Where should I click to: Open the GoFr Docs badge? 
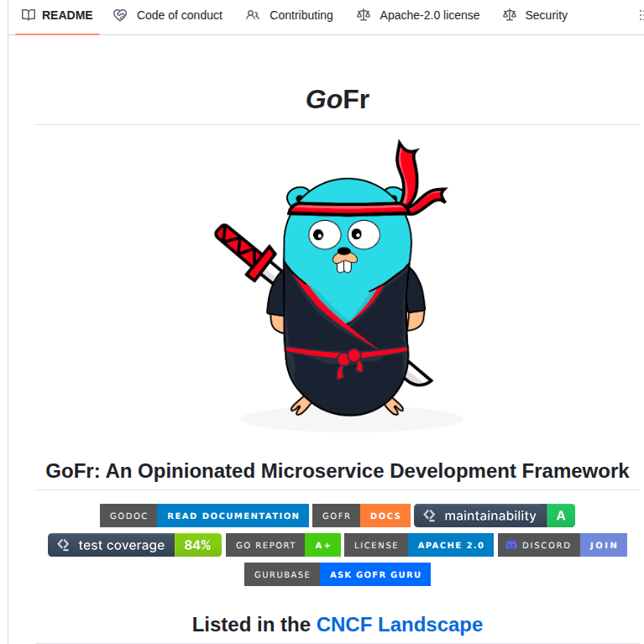pos(361,516)
